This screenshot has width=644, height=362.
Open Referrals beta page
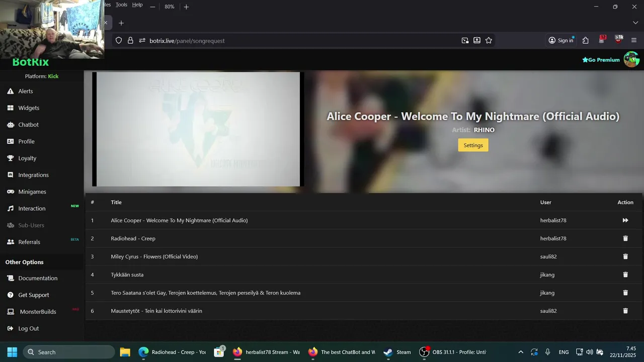pos(29,242)
